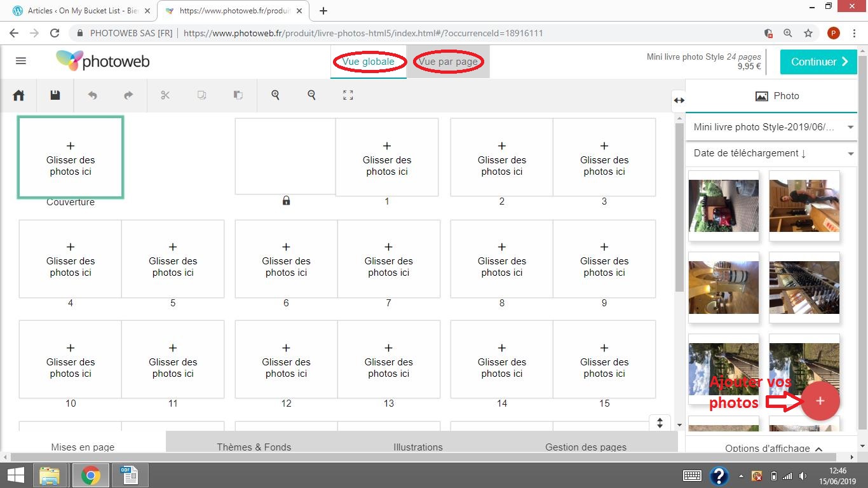Save the project with the floppy disk icon
Image resolution: width=868 pixels, height=488 pixels.
pos(55,95)
